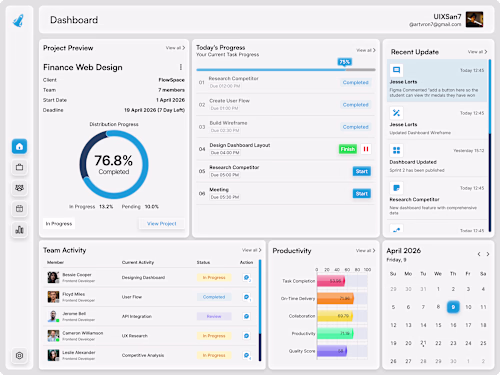Viewport: 500px width, 375px height.
Task: Click the Recent Update scrollbar
Action: pos(490,145)
